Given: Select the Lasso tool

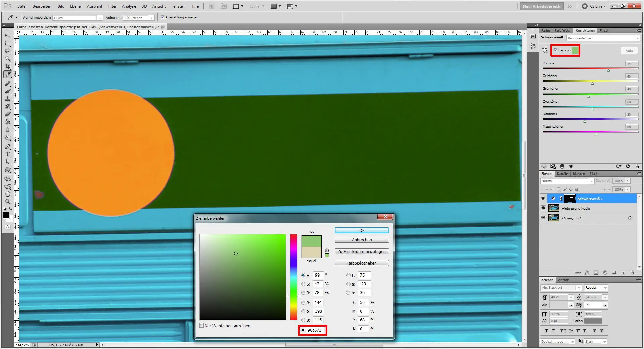Looking at the screenshot, I should (x=7, y=51).
